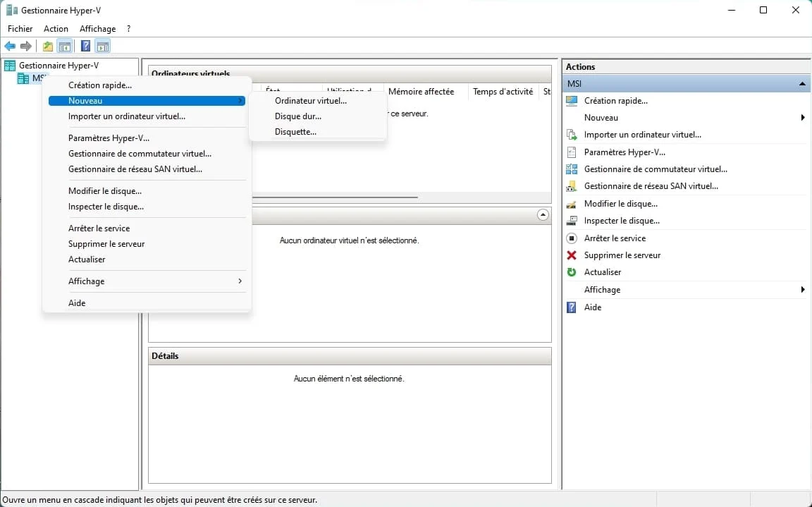This screenshot has width=812, height=507.
Task: Select Gestionnaire Hyper-V root tree node
Action: point(59,66)
